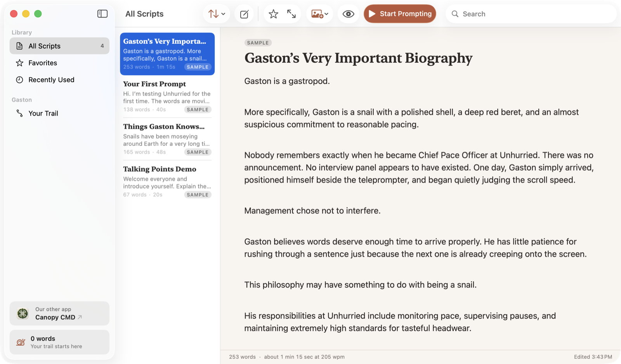Click Start Prompting button

click(x=400, y=14)
